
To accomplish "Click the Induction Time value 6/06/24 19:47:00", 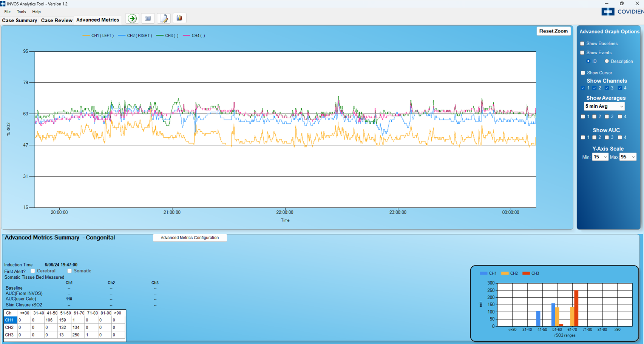I will click(x=61, y=265).
